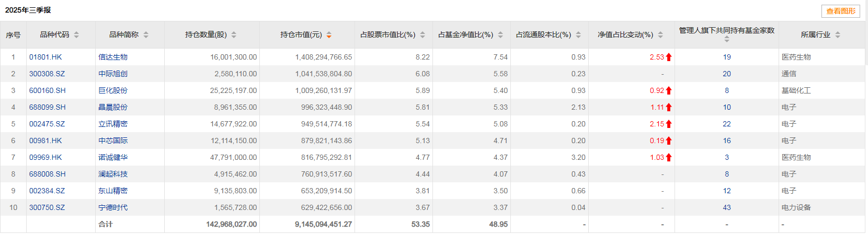
Task: Click 电力设备 industry cell
Action: coord(796,207)
